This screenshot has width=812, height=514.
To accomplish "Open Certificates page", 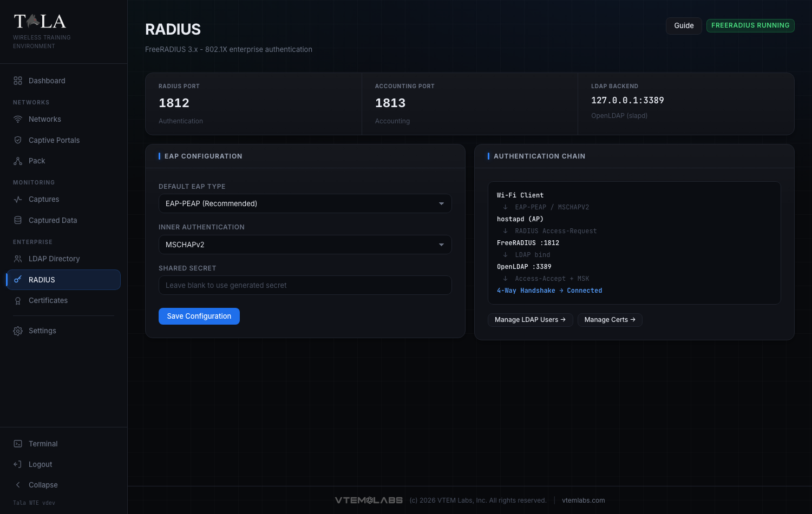I will coord(63,300).
